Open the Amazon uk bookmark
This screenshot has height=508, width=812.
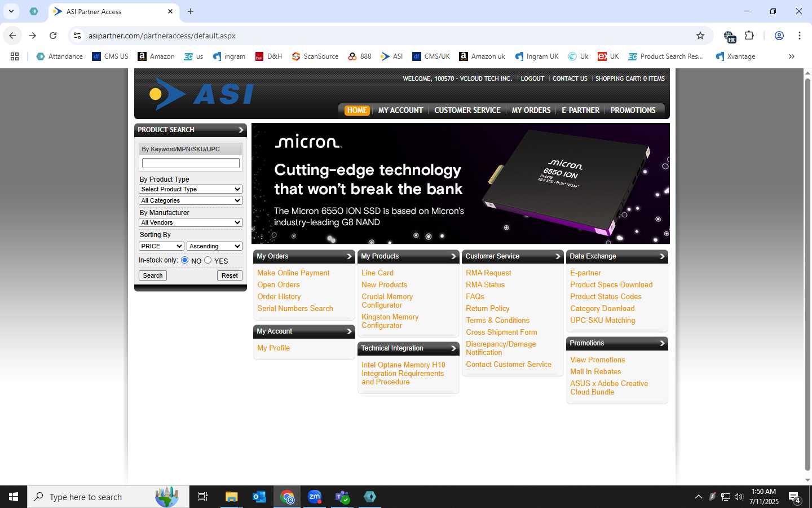click(482, 56)
